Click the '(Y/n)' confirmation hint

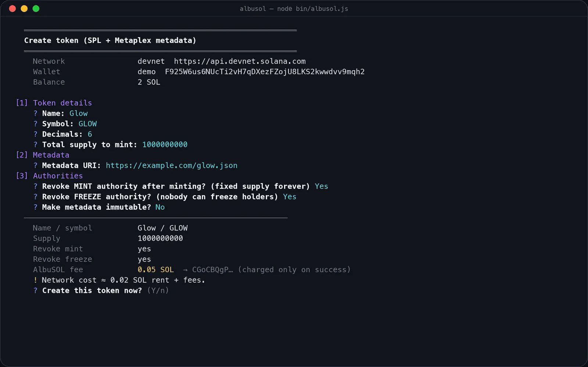158,290
